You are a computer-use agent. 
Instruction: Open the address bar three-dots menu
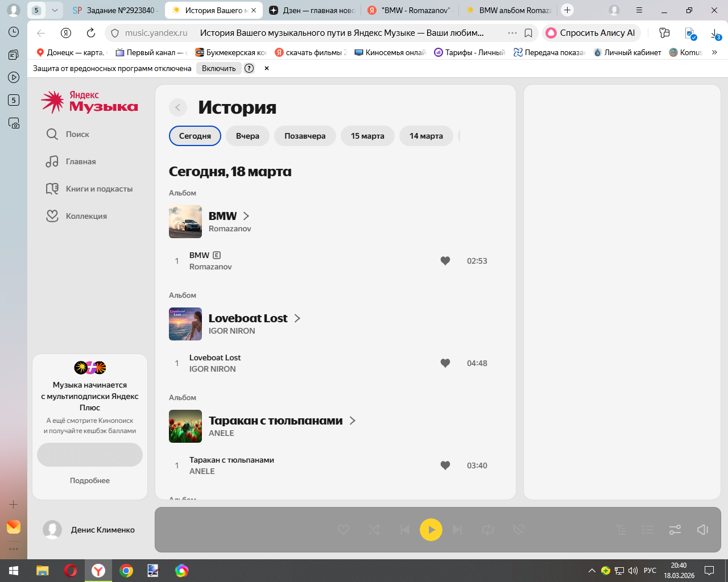(x=512, y=33)
